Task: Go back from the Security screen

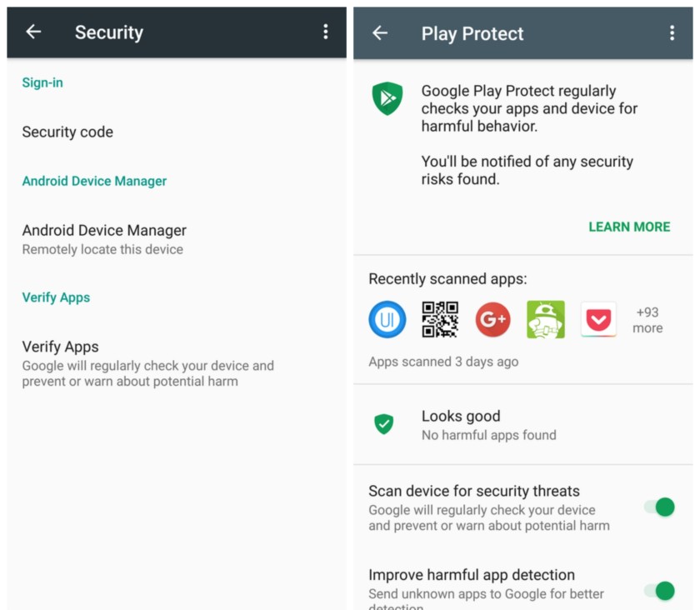Action: pyautogui.click(x=33, y=32)
